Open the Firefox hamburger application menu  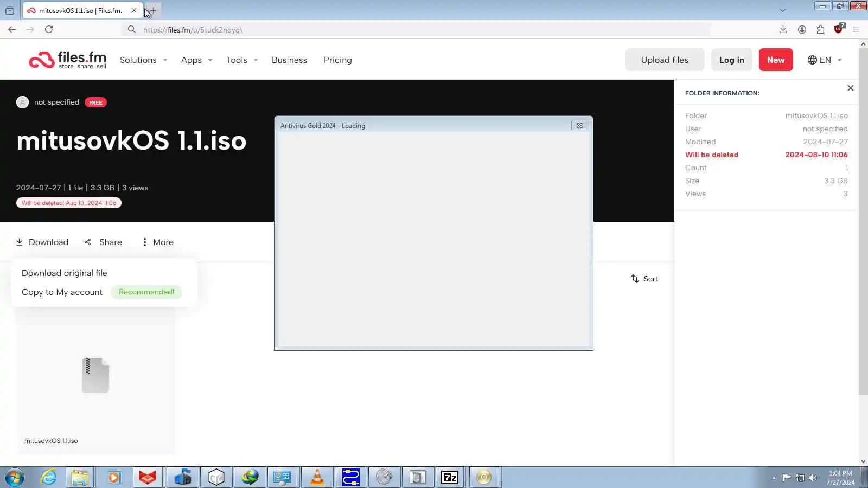856,29
